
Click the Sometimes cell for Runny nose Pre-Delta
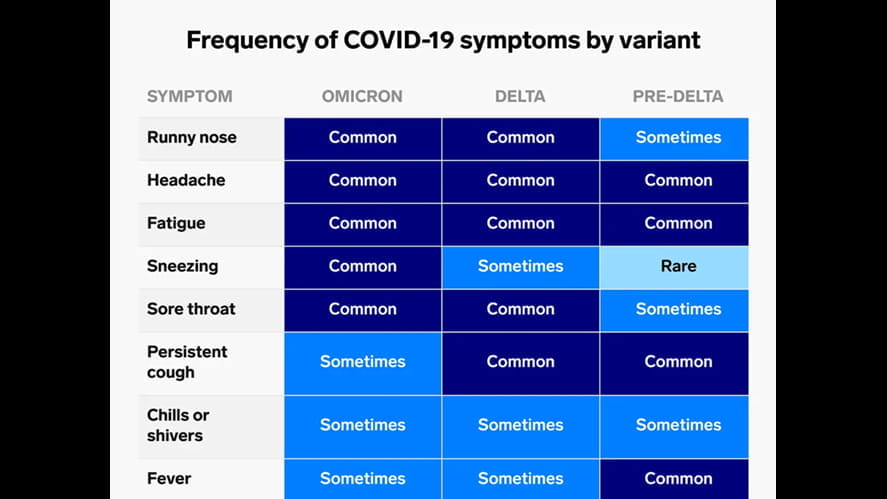click(678, 138)
